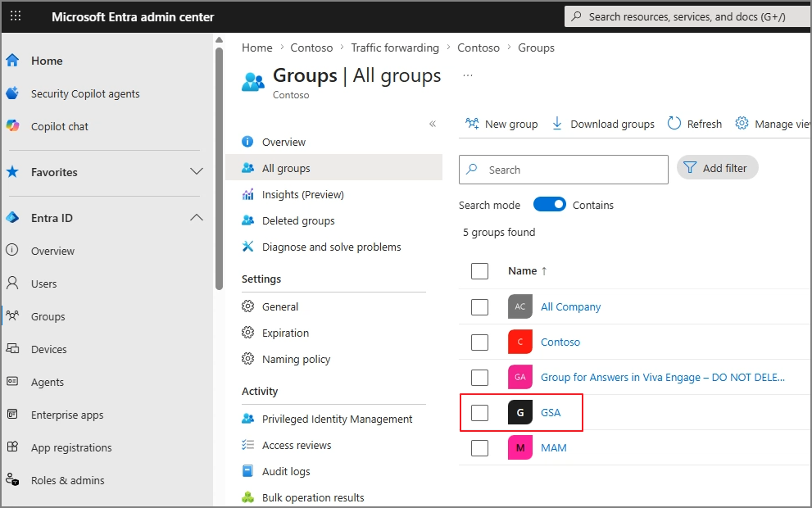The width and height of the screenshot is (812, 508).
Task: Click the Download groups arrow icon
Action: [x=557, y=123]
